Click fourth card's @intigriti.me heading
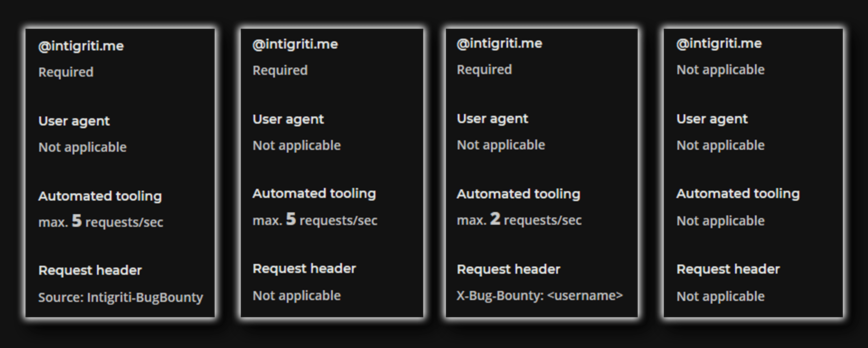This screenshot has width=868, height=348. click(x=719, y=44)
